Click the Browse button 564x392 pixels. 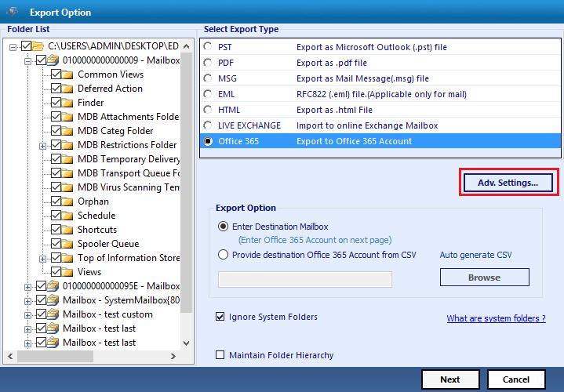coord(485,278)
